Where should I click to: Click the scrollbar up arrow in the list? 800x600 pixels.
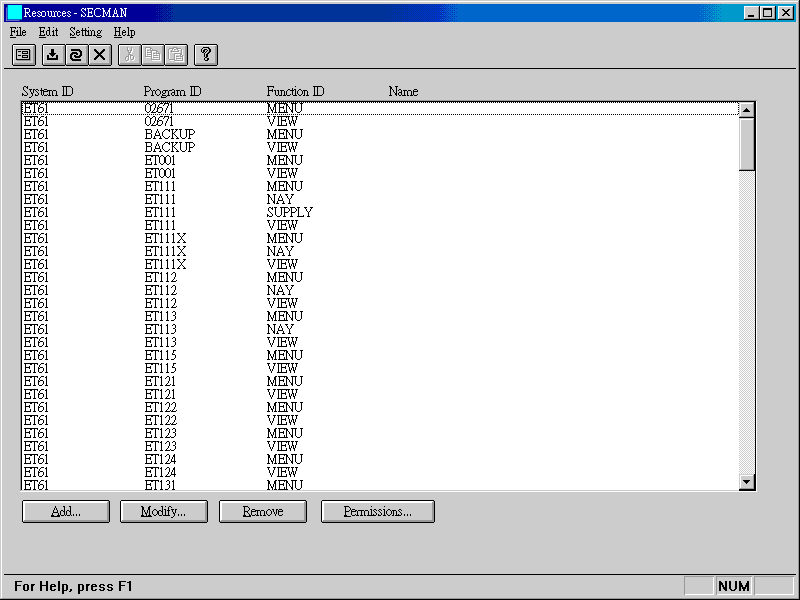click(746, 109)
